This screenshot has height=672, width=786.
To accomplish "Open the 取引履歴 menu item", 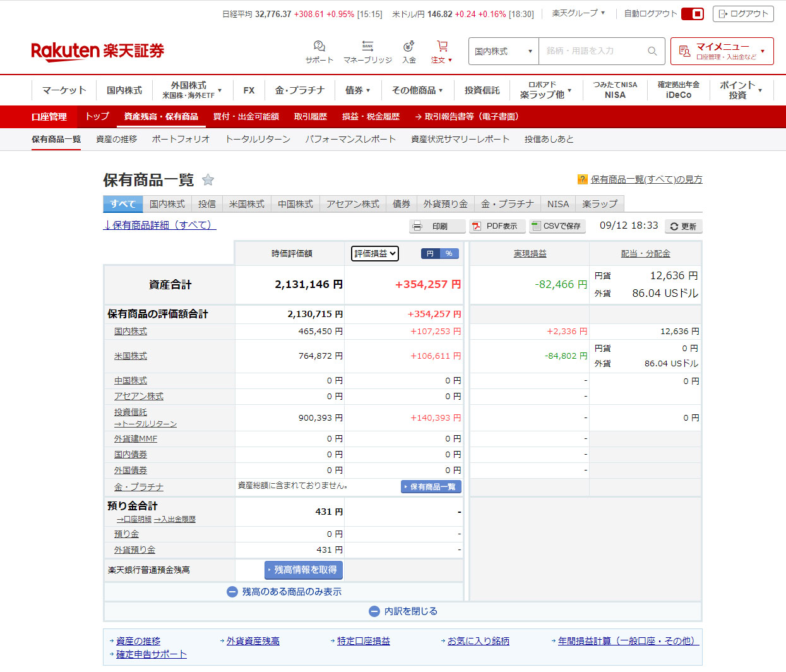I will [x=310, y=117].
